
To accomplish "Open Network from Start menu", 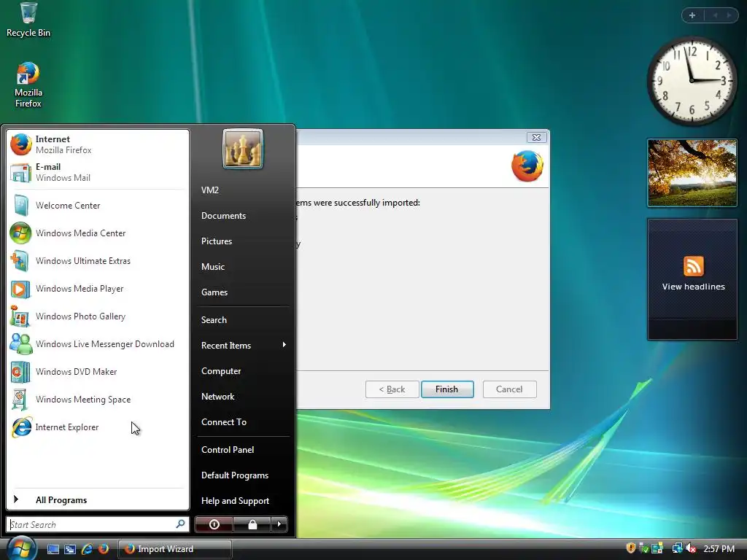I will [x=243, y=397].
